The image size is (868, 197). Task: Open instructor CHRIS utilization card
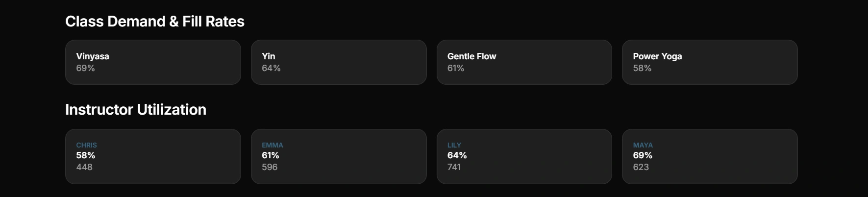point(153,156)
